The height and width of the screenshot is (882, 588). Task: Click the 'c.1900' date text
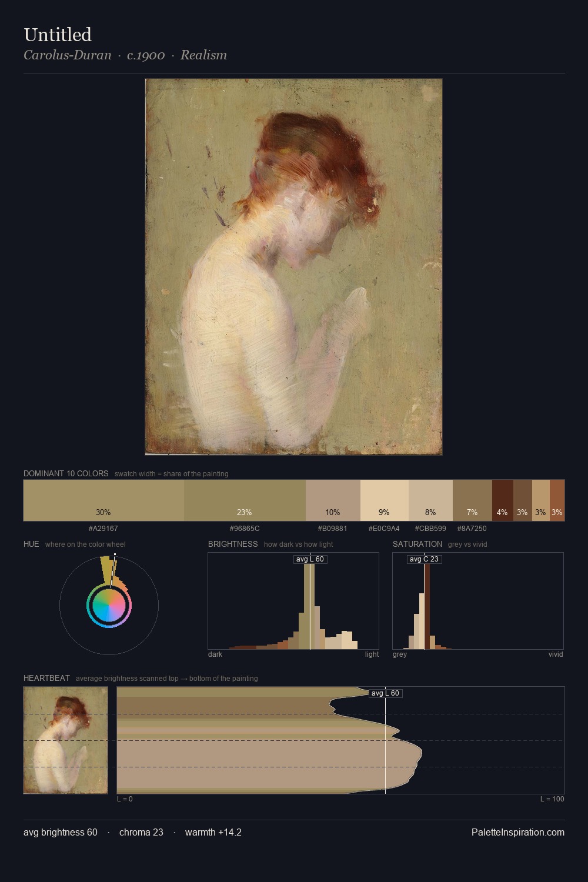pos(146,55)
